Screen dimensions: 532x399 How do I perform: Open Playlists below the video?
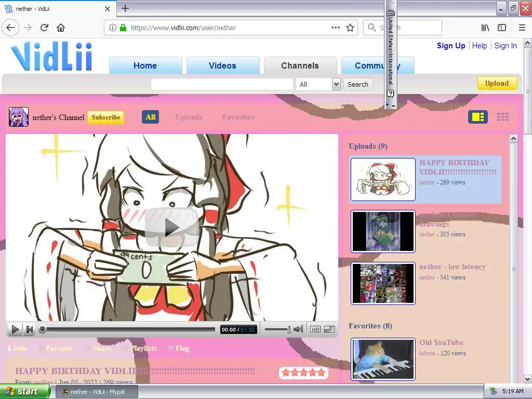[x=140, y=348]
